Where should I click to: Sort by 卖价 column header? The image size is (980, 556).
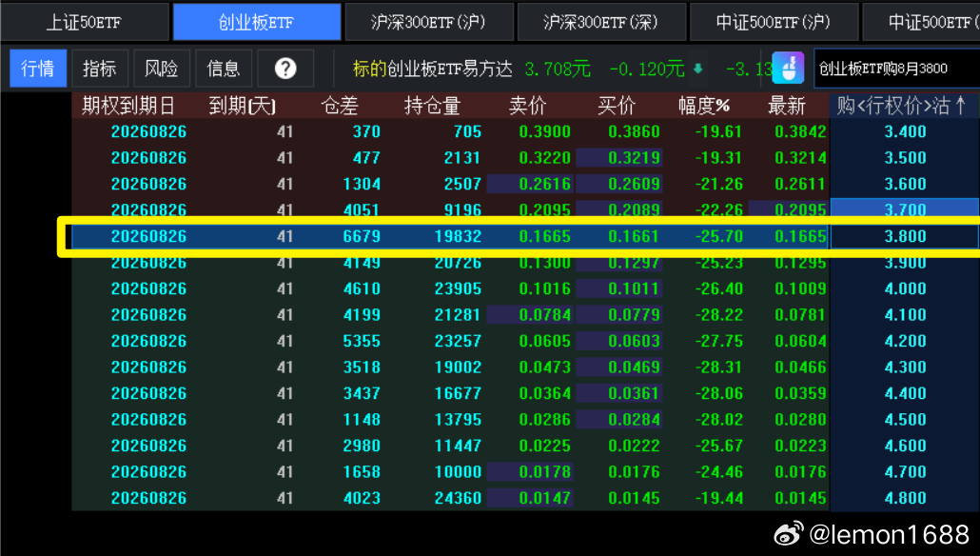[527, 106]
